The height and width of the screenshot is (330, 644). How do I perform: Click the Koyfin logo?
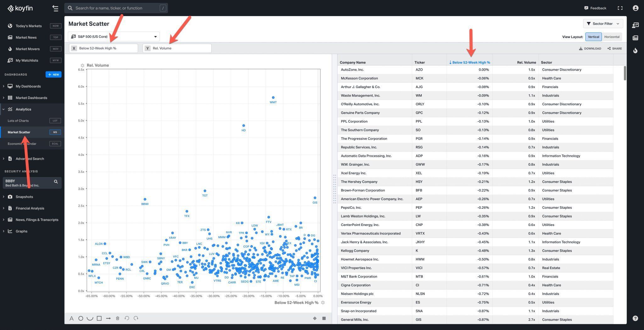[x=20, y=8]
